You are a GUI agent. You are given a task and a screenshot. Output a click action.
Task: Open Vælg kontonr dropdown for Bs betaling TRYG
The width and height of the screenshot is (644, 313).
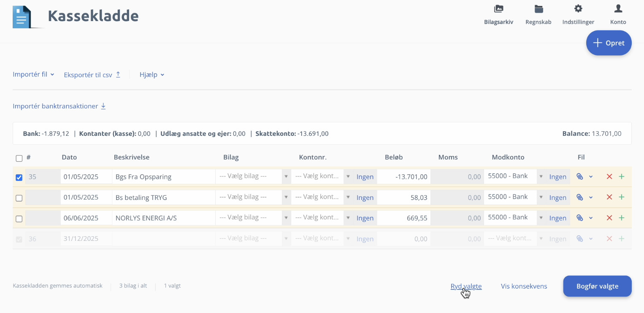(321, 197)
